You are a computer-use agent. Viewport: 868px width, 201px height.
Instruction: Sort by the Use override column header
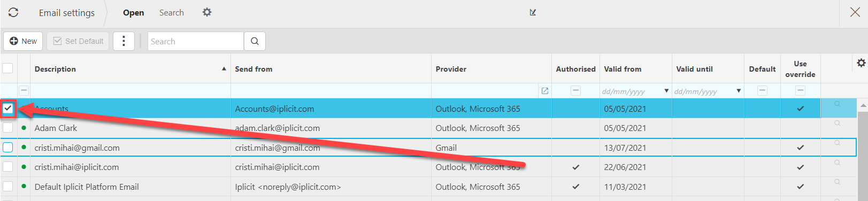(800, 69)
